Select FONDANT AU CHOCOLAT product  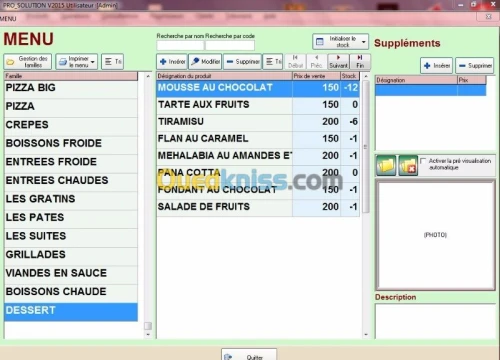click(x=258, y=190)
